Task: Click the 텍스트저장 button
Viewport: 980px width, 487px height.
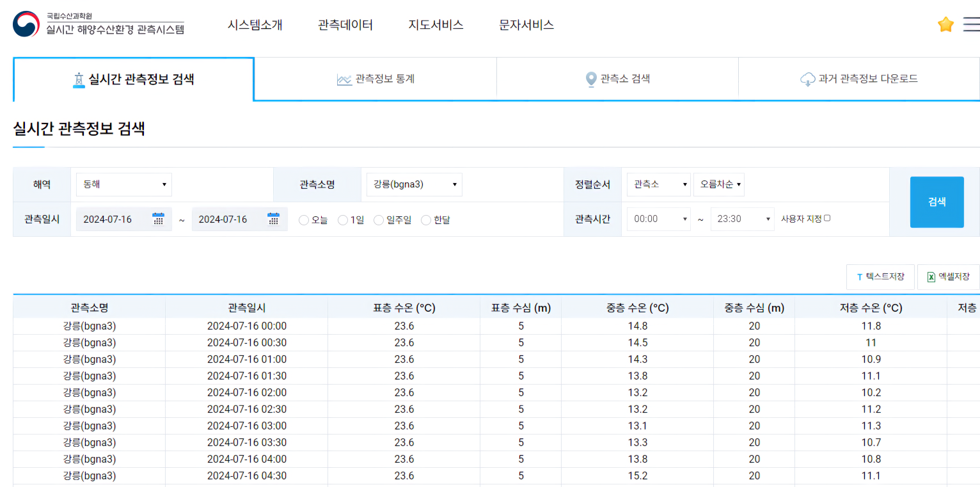Action: tap(880, 277)
